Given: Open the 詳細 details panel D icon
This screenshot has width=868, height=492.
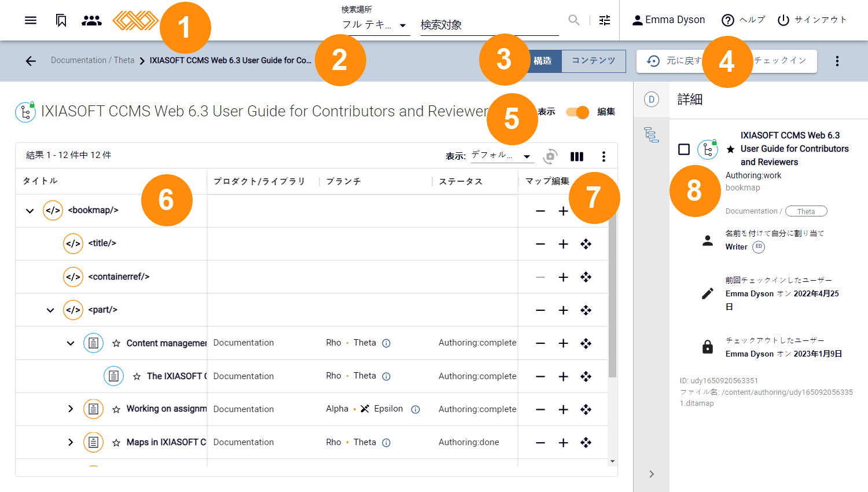Looking at the screenshot, I should [652, 100].
